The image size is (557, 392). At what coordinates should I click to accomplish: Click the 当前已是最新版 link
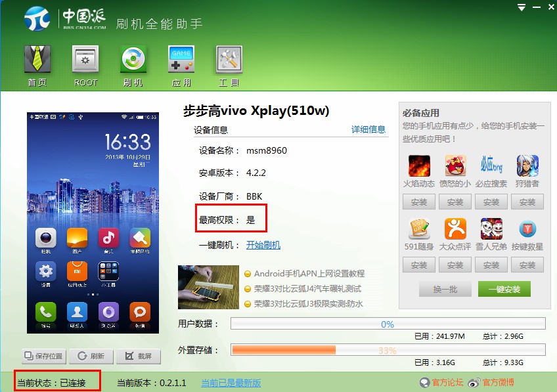pyautogui.click(x=231, y=383)
